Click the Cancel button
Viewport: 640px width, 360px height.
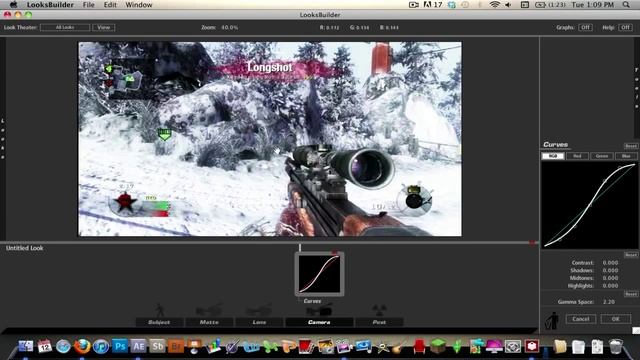click(581, 319)
